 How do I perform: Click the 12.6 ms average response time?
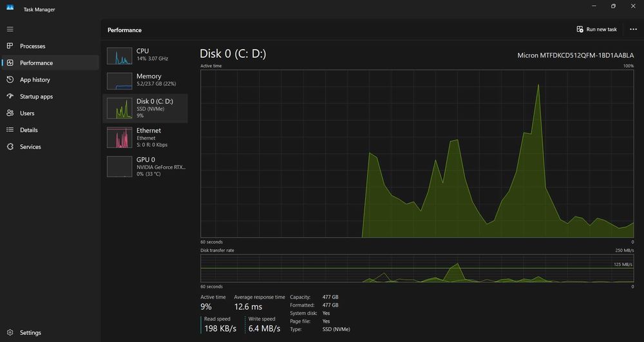point(248,307)
